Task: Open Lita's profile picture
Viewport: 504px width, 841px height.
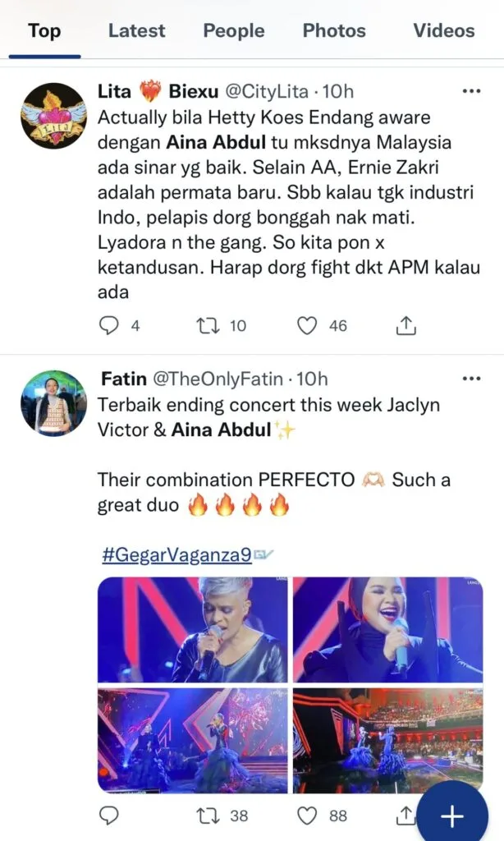Action: point(53,116)
